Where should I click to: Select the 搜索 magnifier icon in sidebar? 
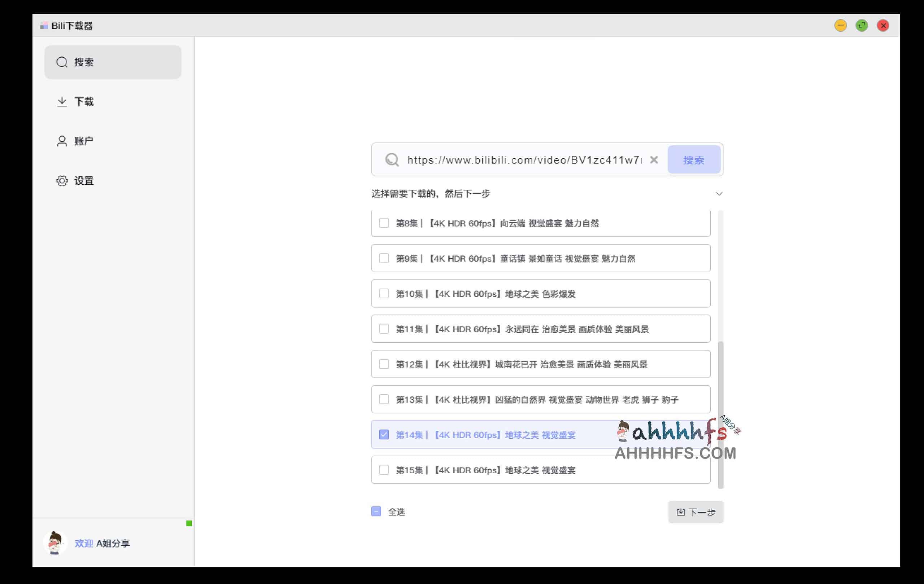(x=62, y=62)
